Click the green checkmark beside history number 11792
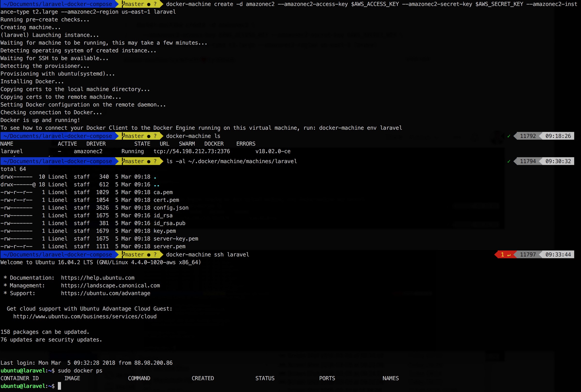Screen dimensions: 581x392 coord(509,136)
